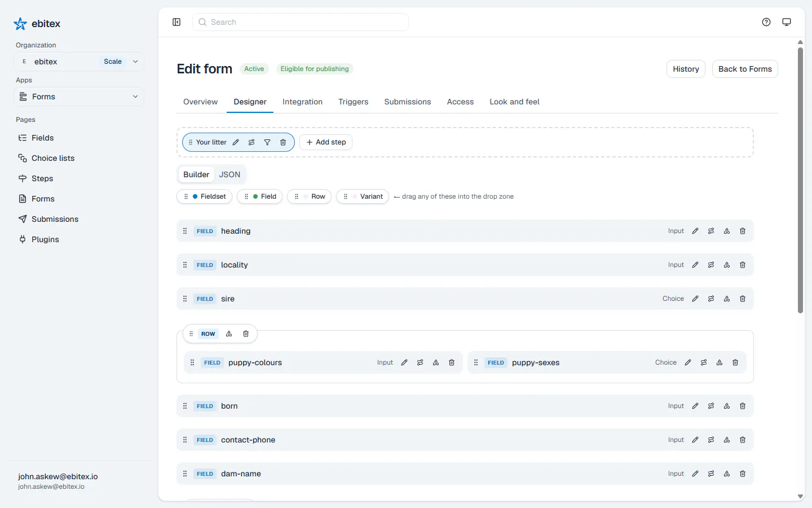Click the drag handle of sire field

point(185,299)
